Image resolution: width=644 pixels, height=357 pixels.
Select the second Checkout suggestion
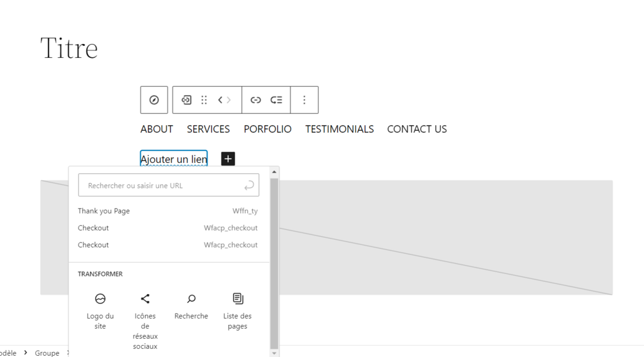pos(168,245)
